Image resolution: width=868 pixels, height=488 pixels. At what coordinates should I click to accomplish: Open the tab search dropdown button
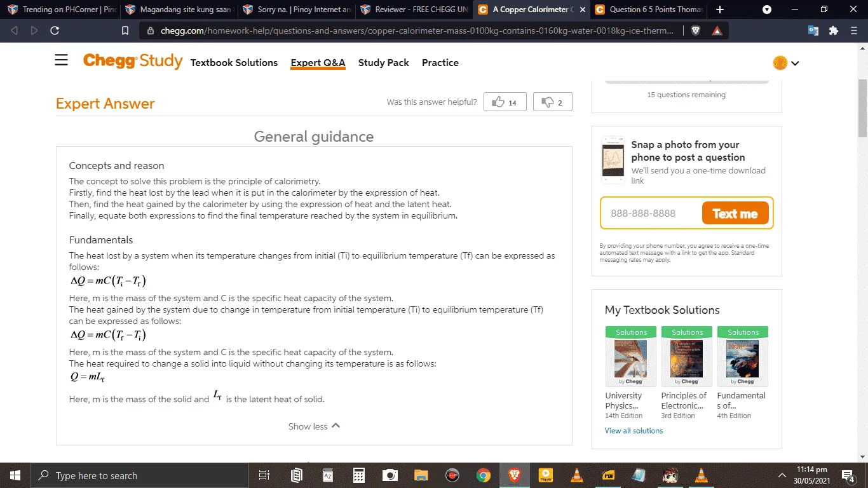tap(767, 10)
